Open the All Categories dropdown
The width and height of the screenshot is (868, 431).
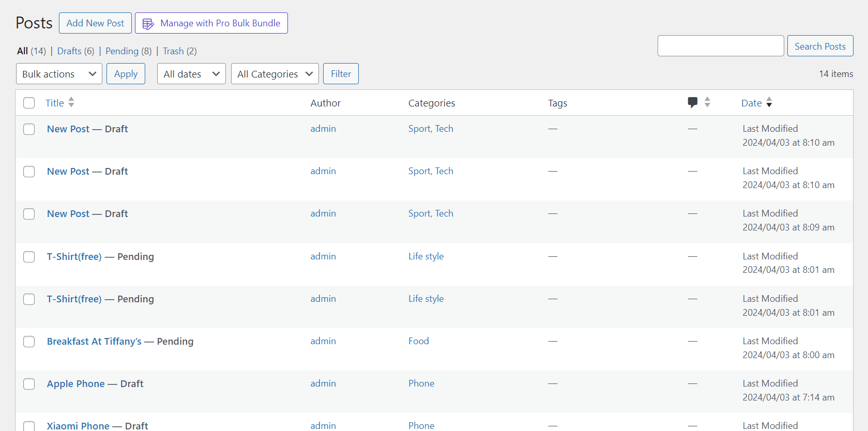[x=275, y=74]
